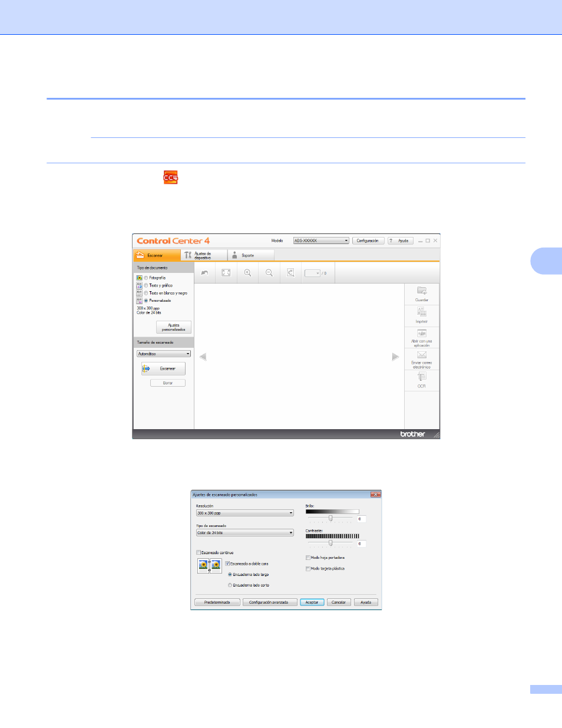Click the Enviar correo electrónico envelope icon

422,355
